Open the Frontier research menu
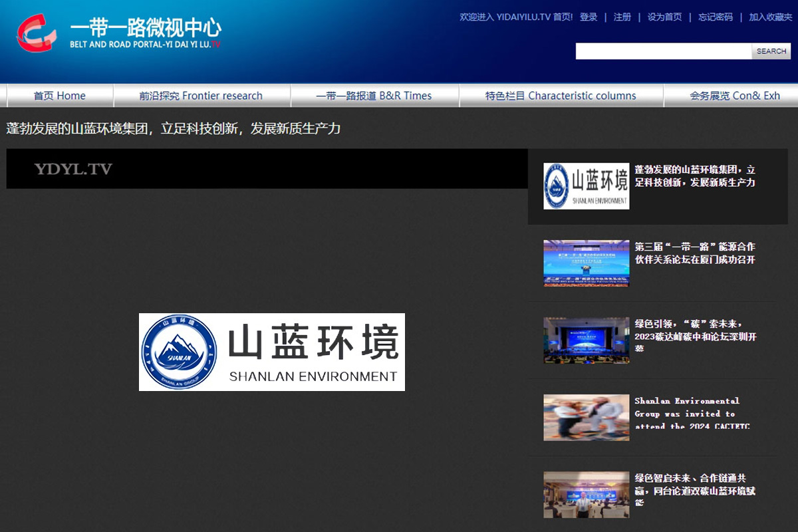Viewport: 798px width, 532px height. click(201, 96)
